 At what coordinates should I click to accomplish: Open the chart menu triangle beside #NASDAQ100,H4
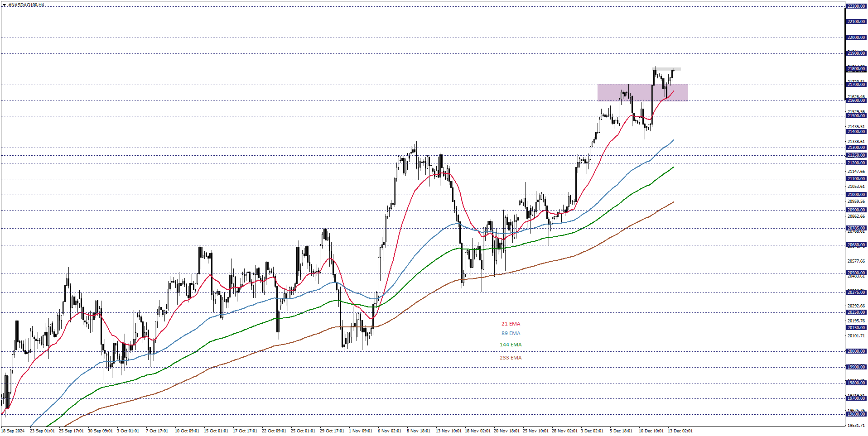point(4,5)
